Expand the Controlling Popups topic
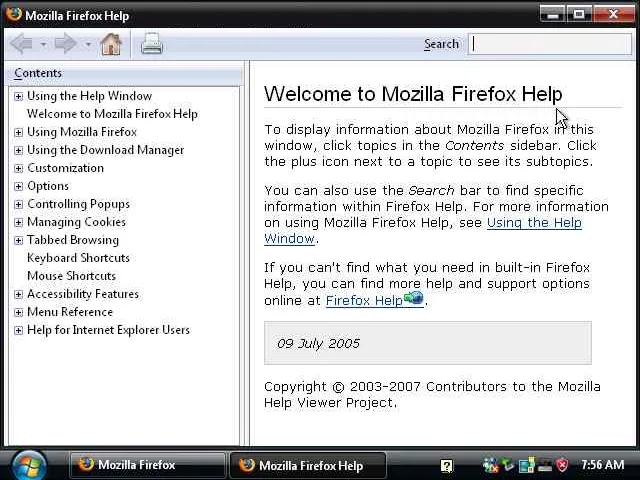This screenshot has width=640, height=480. tap(18, 204)
